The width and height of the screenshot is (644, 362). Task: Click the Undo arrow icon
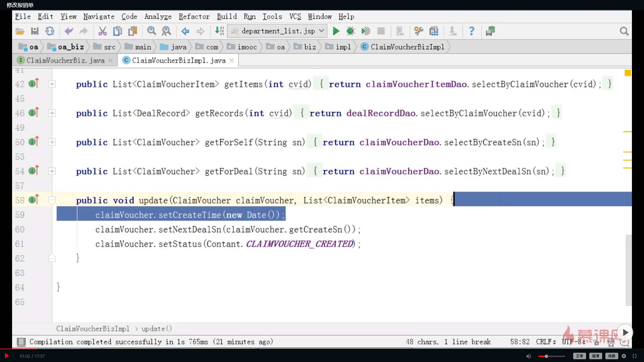(x=69, y=31)
